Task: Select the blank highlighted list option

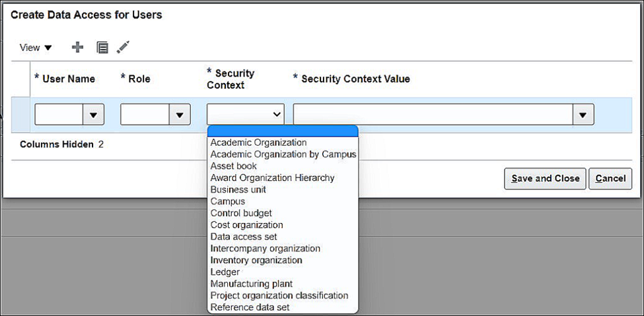Action: click(283, 131)
